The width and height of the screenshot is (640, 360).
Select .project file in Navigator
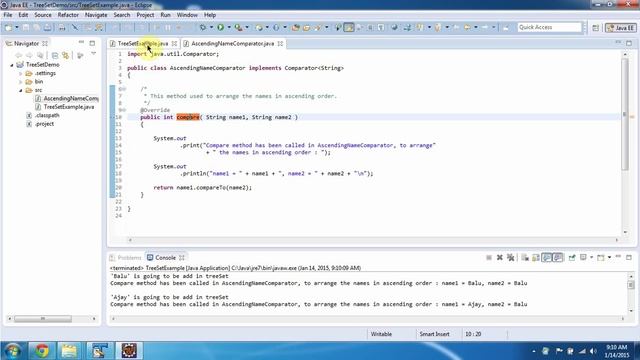tap(44, 124)
